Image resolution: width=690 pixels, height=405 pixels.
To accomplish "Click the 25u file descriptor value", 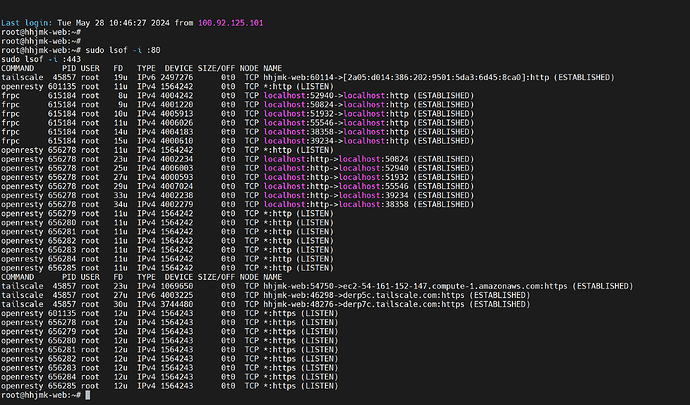I will pyautogui.click(x=121, y=168).
